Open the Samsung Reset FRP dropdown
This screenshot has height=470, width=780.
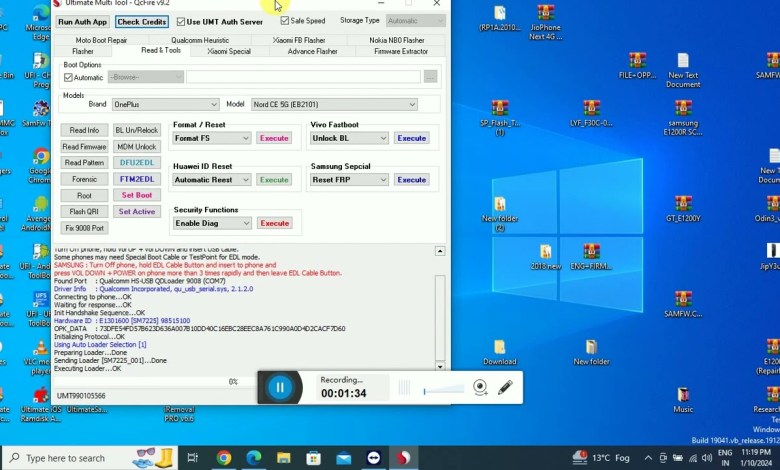pos(349,180)
